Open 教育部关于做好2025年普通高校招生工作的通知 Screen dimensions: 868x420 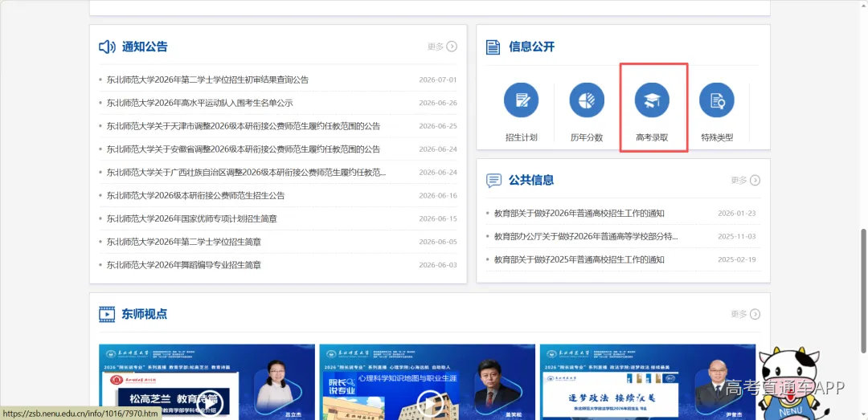579,260
